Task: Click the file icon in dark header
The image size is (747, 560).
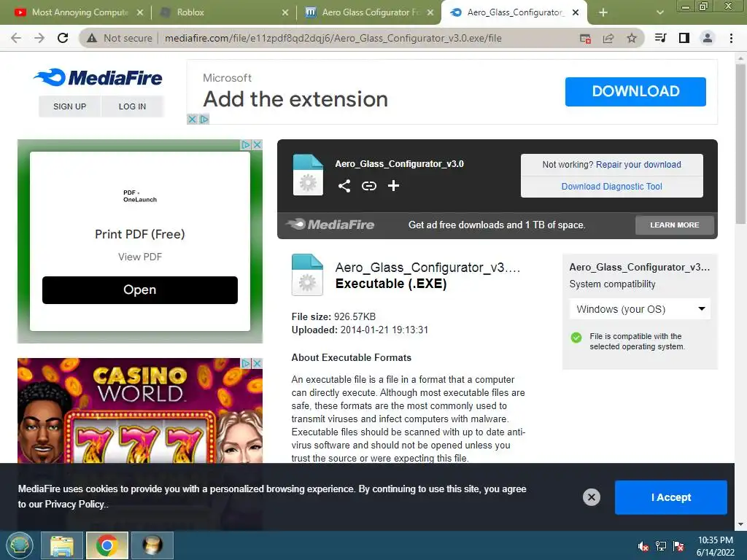Action: point(308,175)
